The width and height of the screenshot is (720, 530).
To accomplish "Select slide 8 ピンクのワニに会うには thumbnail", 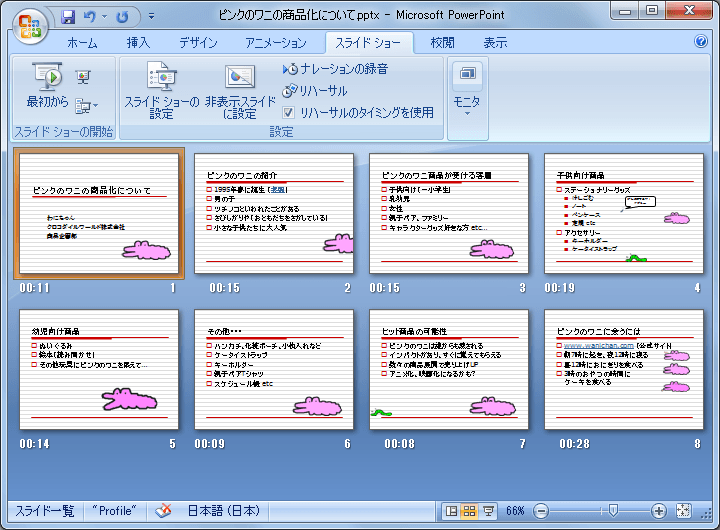I will (624, 370).
